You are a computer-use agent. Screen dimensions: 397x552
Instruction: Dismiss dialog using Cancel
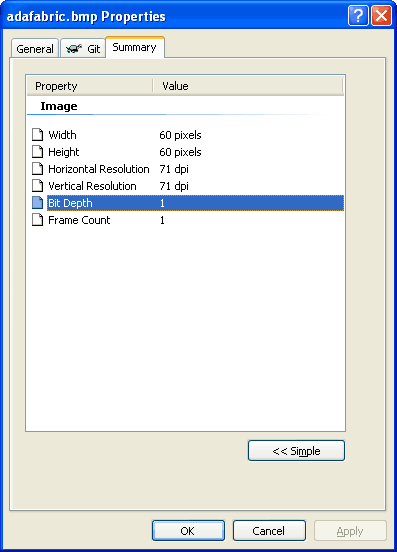click(x=269, y=531)
